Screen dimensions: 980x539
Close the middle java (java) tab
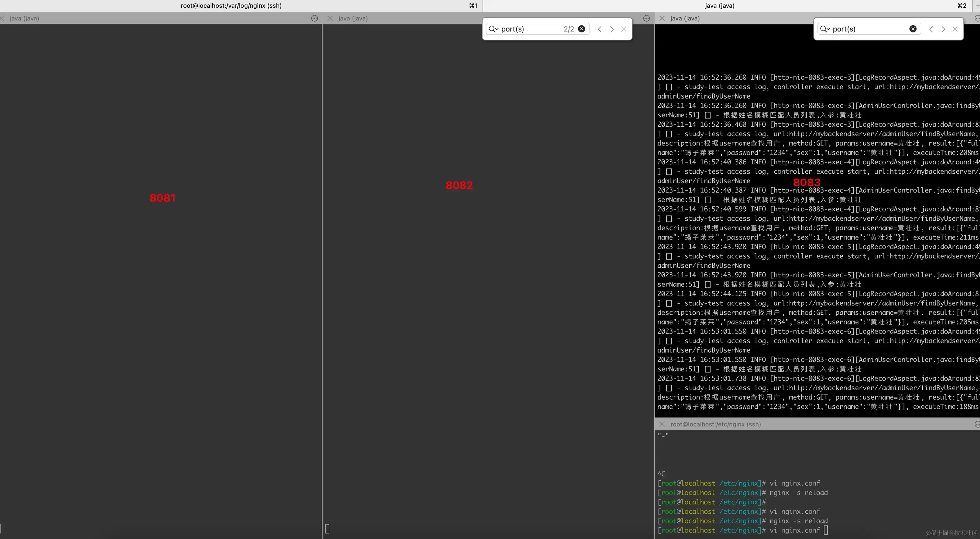point(330,18)
